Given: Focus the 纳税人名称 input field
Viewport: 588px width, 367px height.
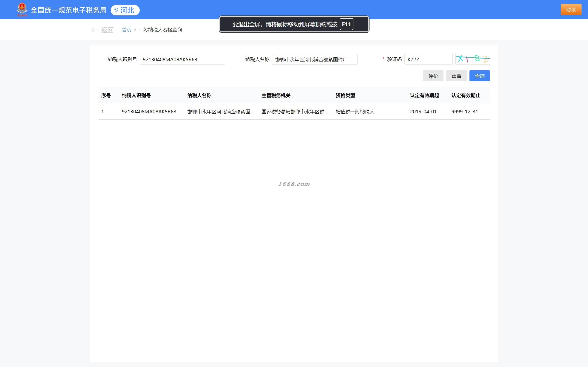Looking at the screenshot, I should coord(314,59).
